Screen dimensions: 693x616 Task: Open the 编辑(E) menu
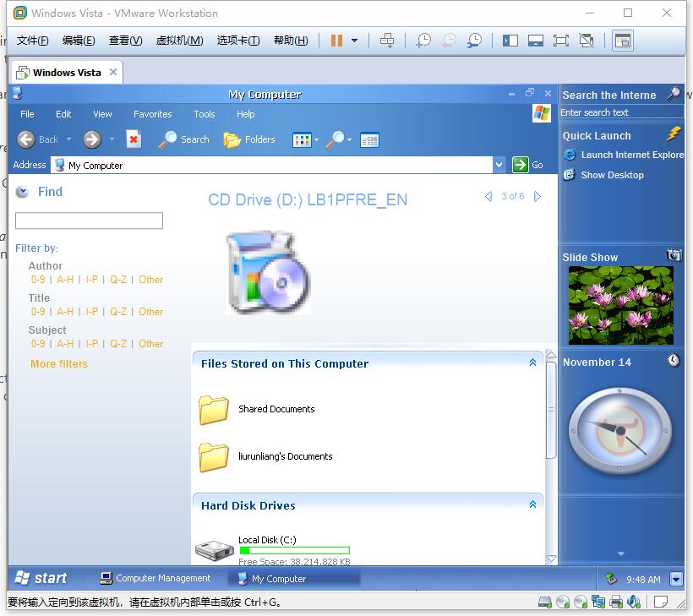pyautogui.click(x=79, y=41)
